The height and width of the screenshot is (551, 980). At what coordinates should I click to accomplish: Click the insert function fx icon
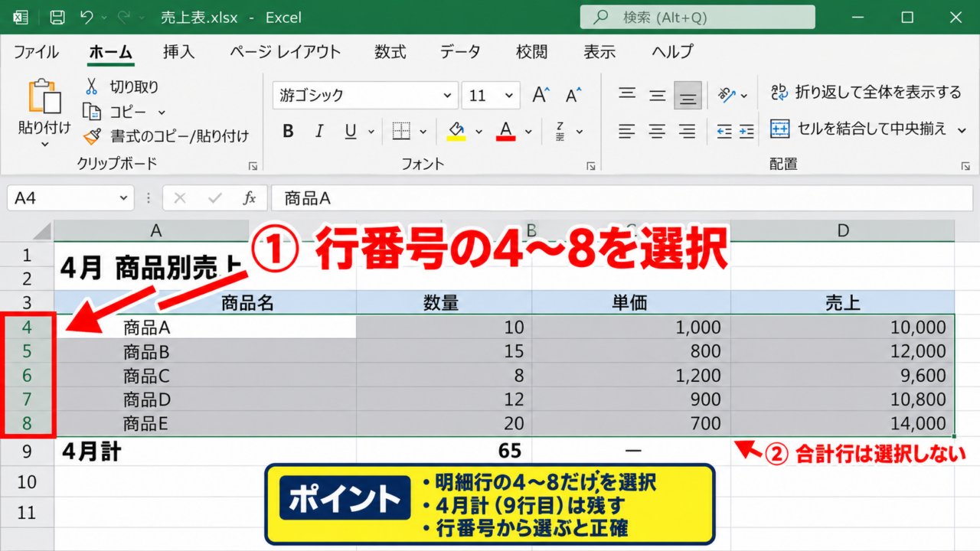(x=250, y=198)
